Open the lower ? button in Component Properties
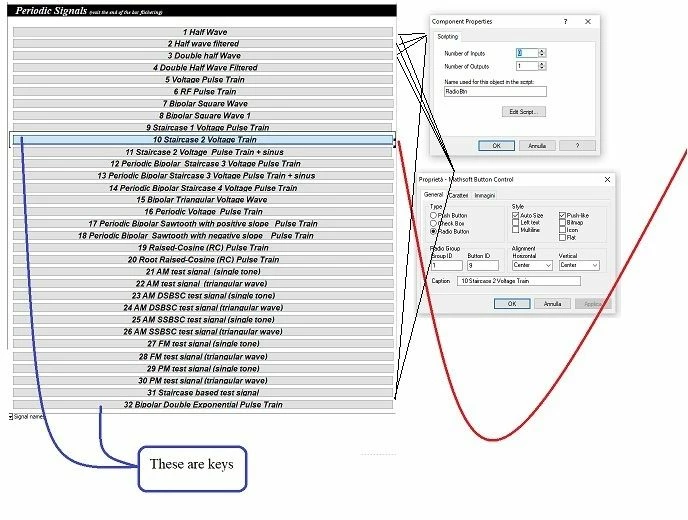 pyautogui.click(x=577, y=146)
